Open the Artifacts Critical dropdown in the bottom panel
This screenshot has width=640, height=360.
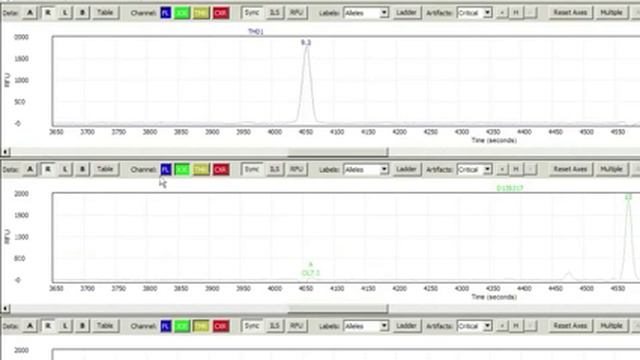[x=474, y=326]
